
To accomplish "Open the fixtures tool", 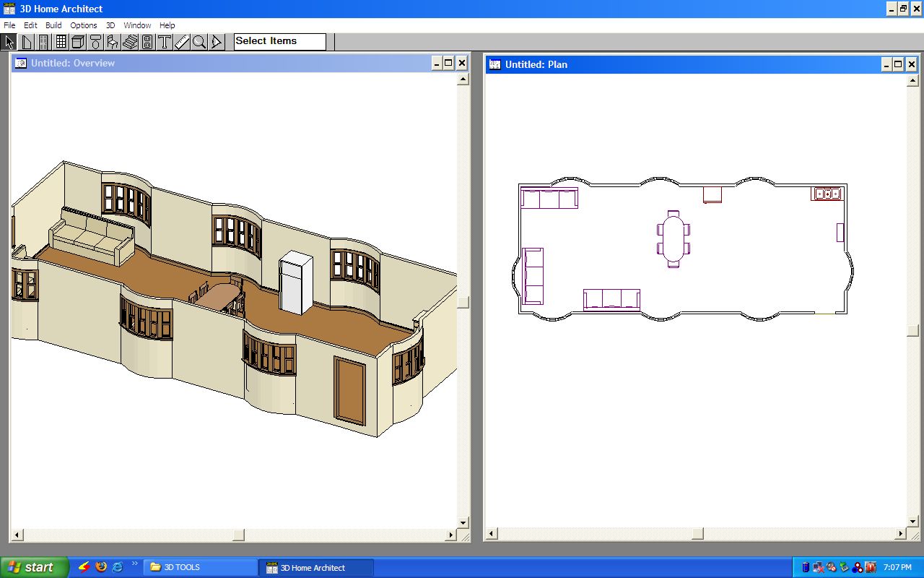I will coord(95,41).
